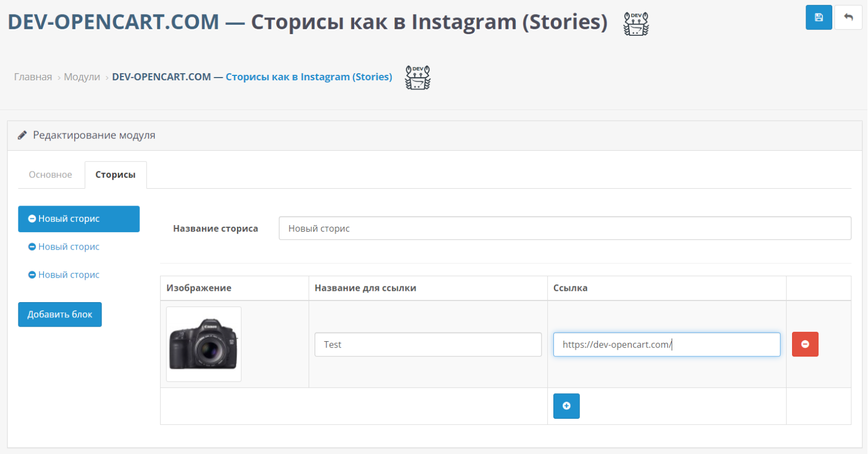Click the crab DEV logo beside page title
The image size is (868, 454).
(x=636, y=23)
